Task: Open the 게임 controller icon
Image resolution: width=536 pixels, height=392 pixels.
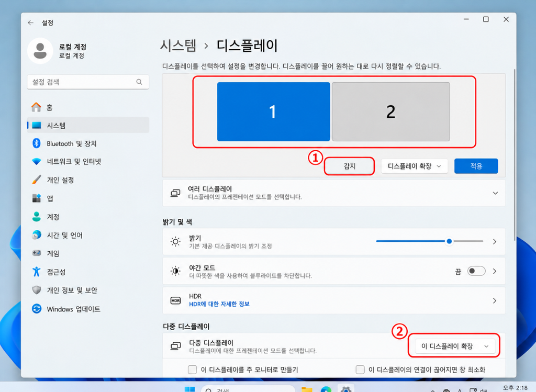Action: click(x=36, y=253)
